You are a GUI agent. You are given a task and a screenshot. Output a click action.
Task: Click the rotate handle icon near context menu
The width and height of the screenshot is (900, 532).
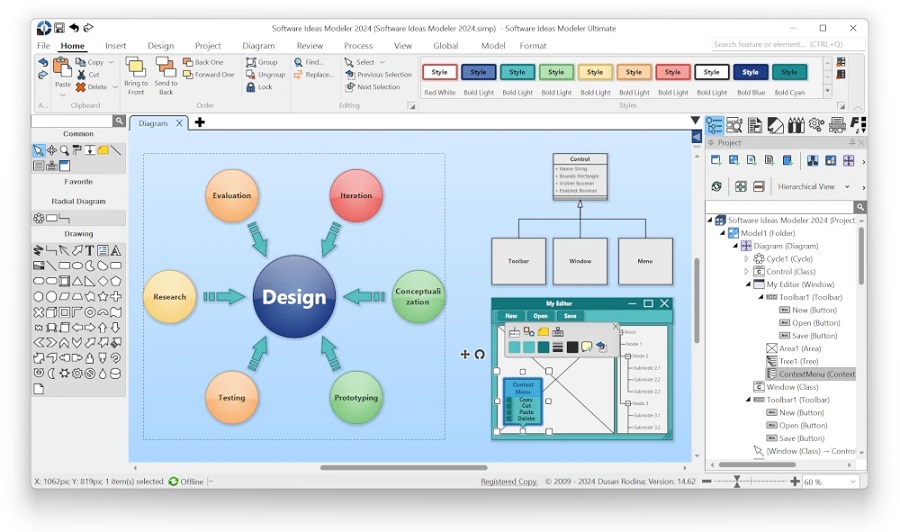480,355
